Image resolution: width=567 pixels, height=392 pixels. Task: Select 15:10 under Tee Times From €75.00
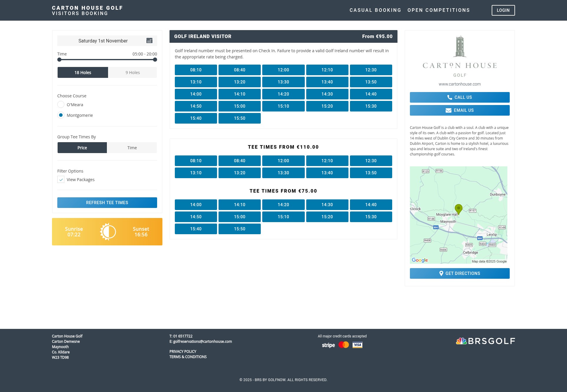(x=283, y=217)
